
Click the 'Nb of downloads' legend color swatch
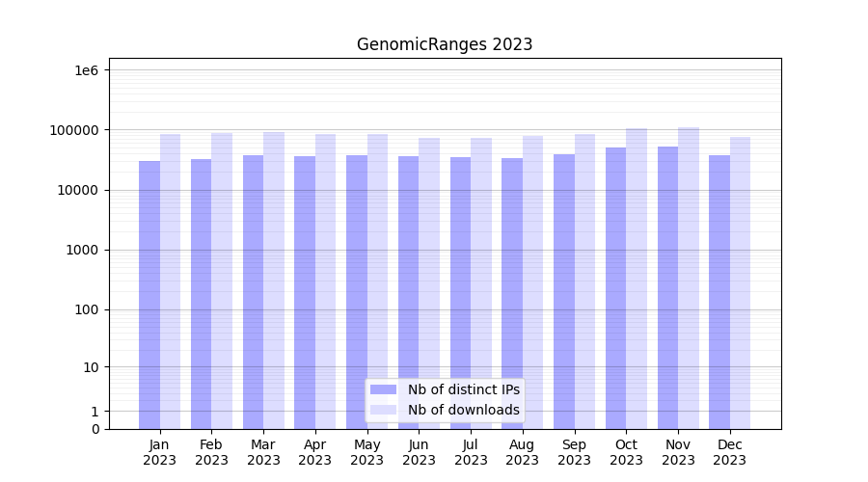(384, 410)
